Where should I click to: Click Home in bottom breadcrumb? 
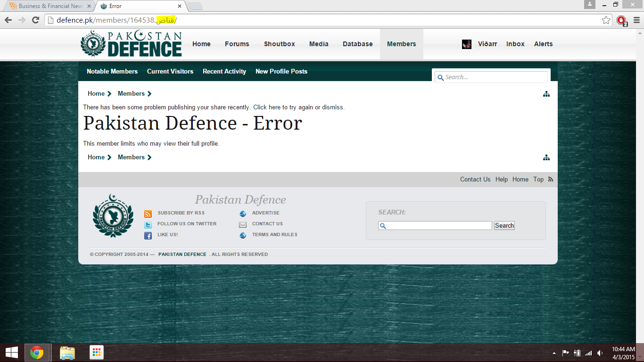pos(96,157)
